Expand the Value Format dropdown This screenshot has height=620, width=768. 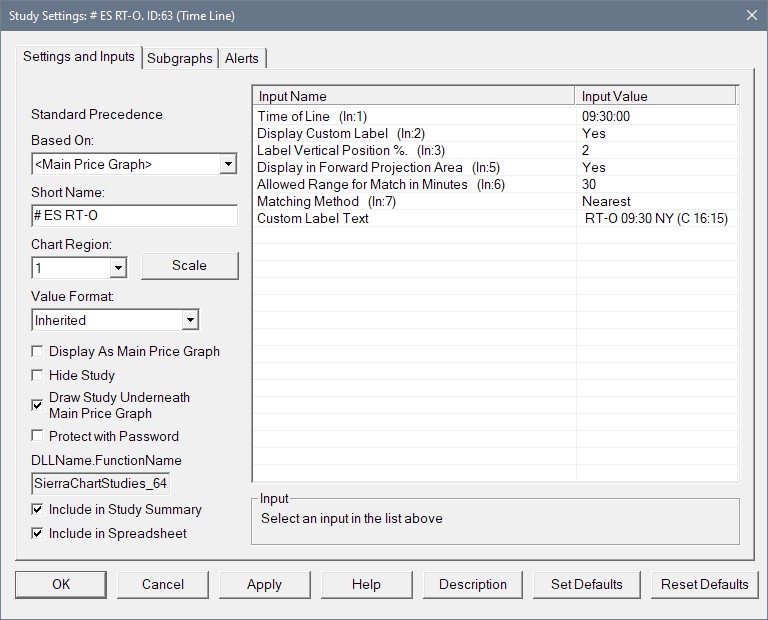click(190, 320)
